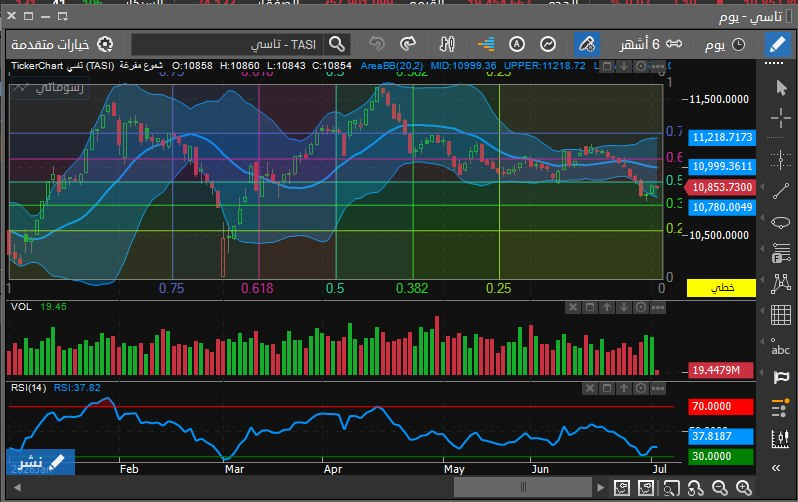Click the zoom out magnifier
This screenshot has height=502, width=798.
click(720, 488)
